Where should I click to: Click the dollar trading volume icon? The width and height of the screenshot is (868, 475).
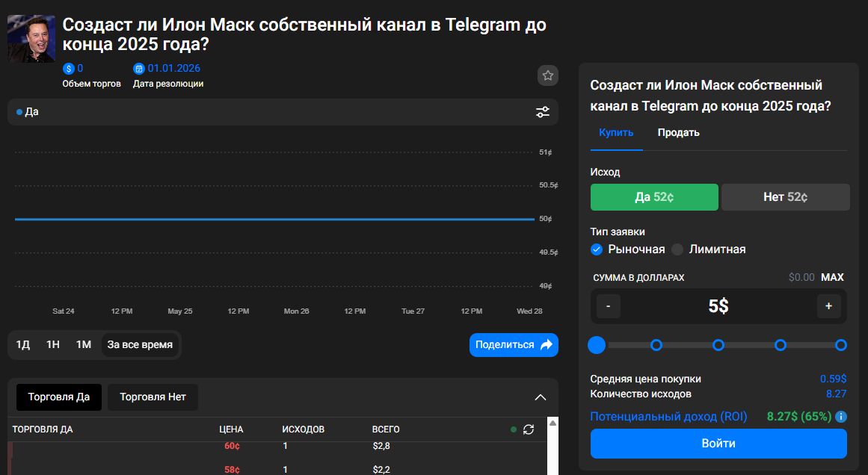click(69, 69)
